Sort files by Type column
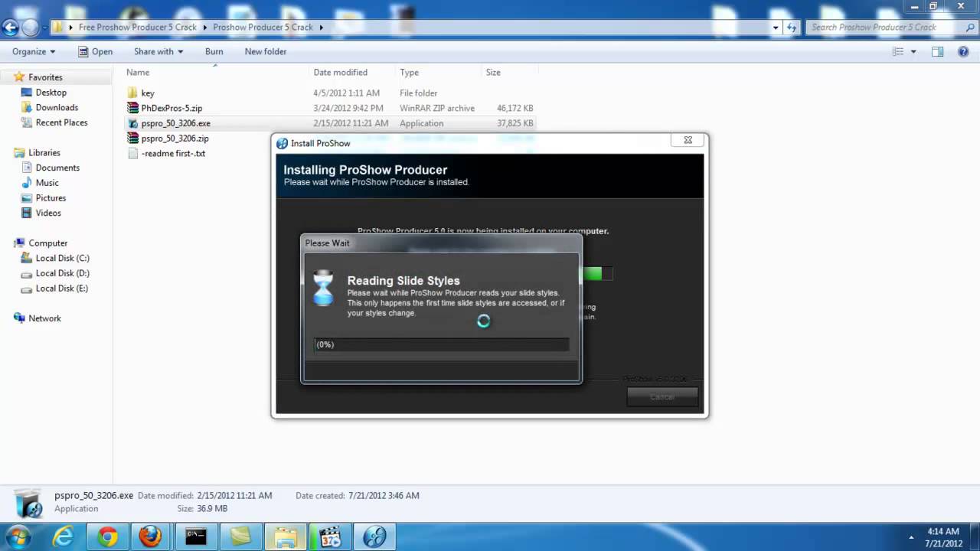 (x=409, y=72)
